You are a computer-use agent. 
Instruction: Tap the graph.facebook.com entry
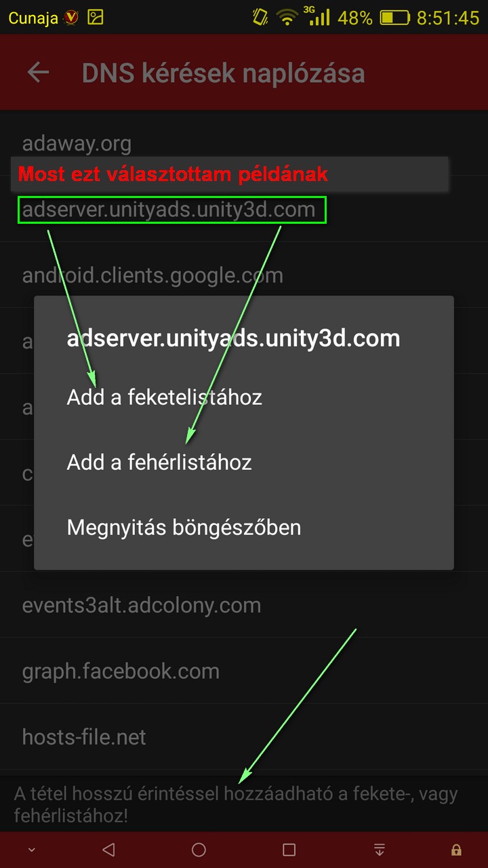tap(244, 671)
